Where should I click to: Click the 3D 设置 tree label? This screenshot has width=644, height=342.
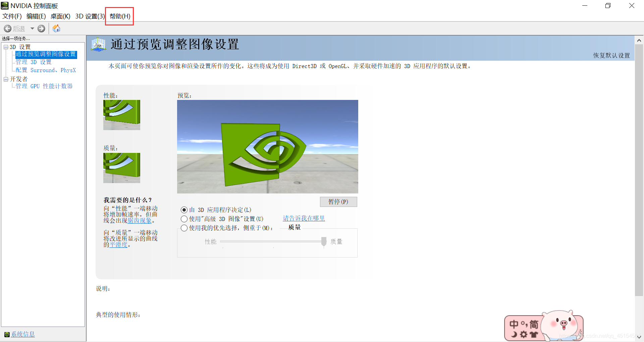pos(20,47)
